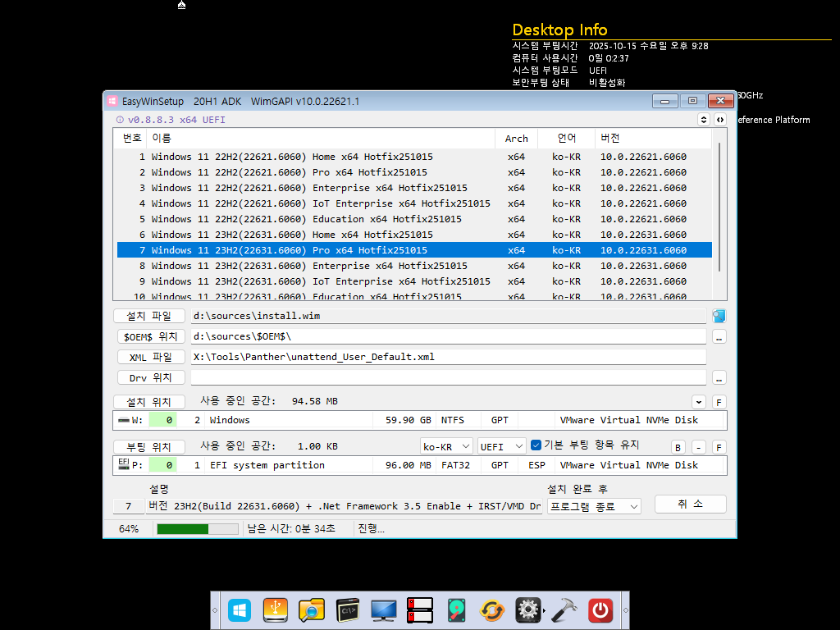Select Windows 11 22H2 Education x64 row
The image size is (840, 630).
(414, 219)
